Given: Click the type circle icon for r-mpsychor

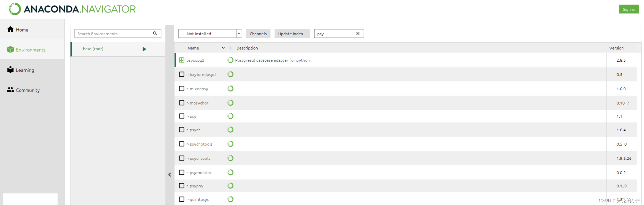Looking at the screenshot, I should coord(231,103).
